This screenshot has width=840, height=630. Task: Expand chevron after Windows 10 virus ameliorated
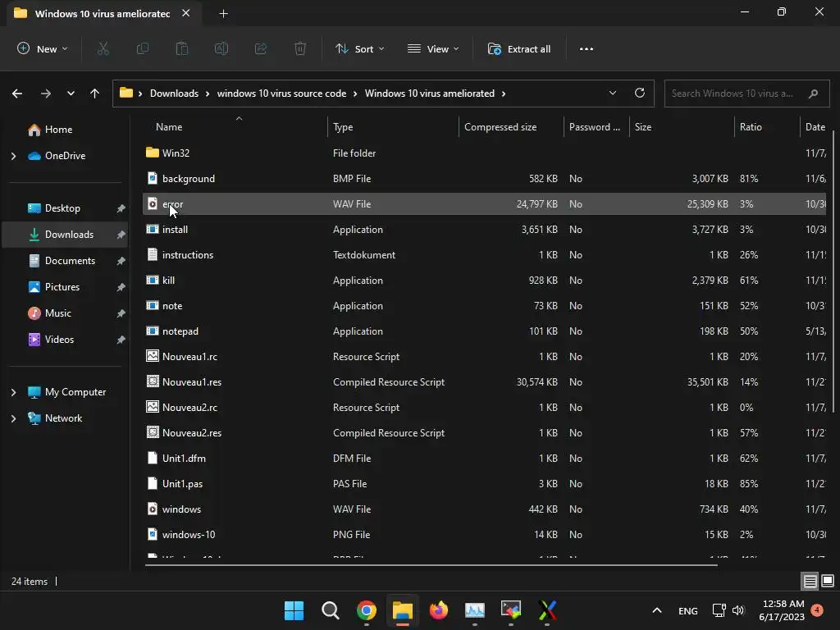tap(503, 94)
